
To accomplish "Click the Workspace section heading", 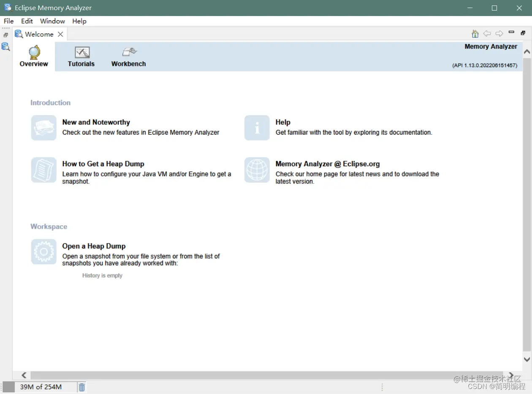I will [49, 227].
